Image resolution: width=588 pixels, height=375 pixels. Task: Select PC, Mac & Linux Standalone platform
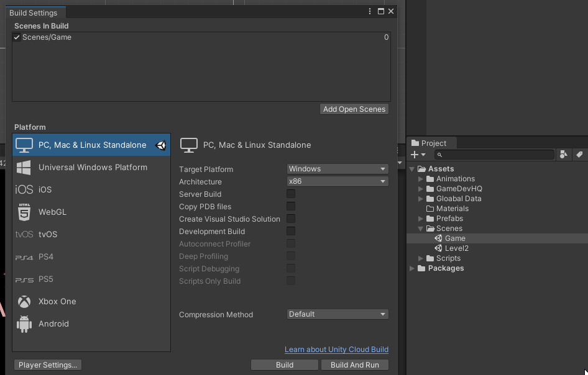(91, 145)
